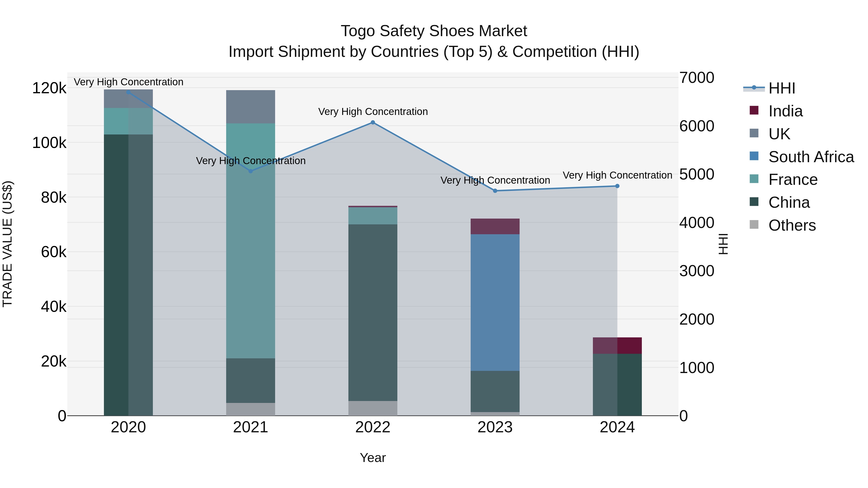
Task: Click the 2022 x-axis label
Action: pyautogui.click(x=373, y=427)
